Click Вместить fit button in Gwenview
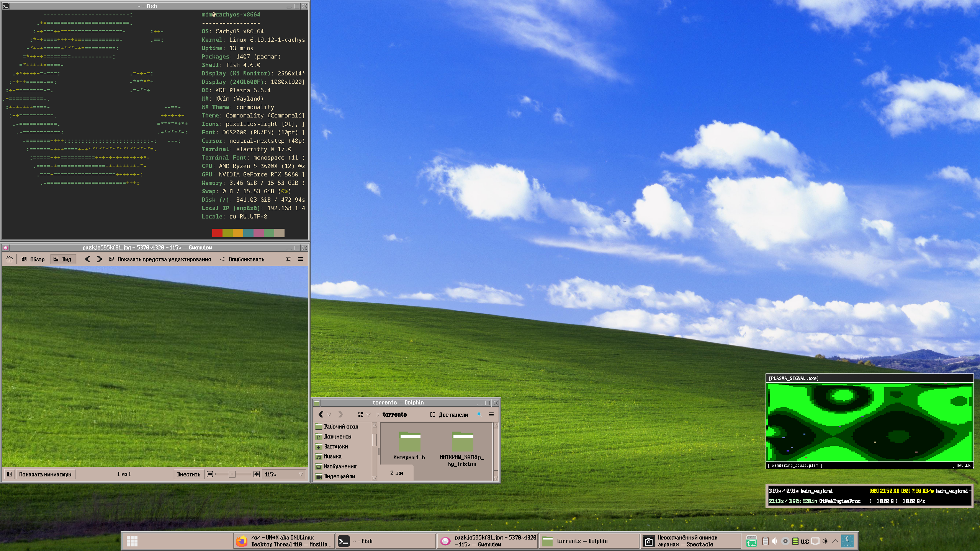This screenshot has width=980, height=551. point(188,474)
